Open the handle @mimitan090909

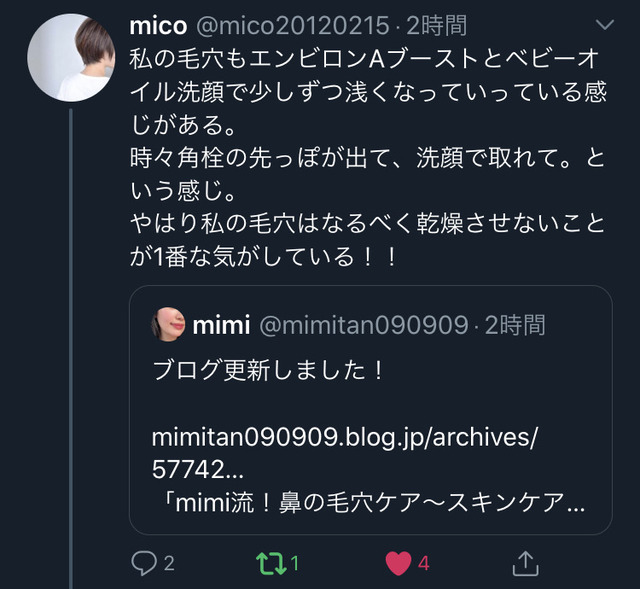(364, 325)
